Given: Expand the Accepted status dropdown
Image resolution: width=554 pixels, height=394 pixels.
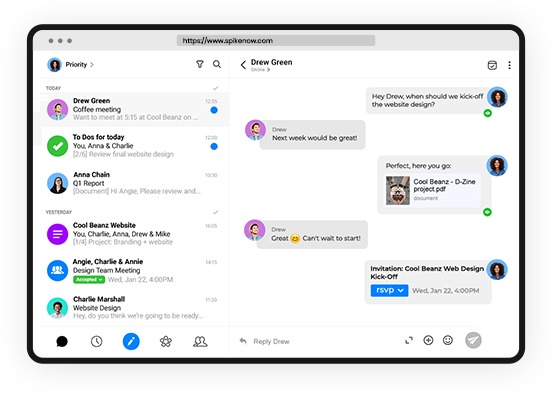Looking at the screenshot, I should (89, 280).
